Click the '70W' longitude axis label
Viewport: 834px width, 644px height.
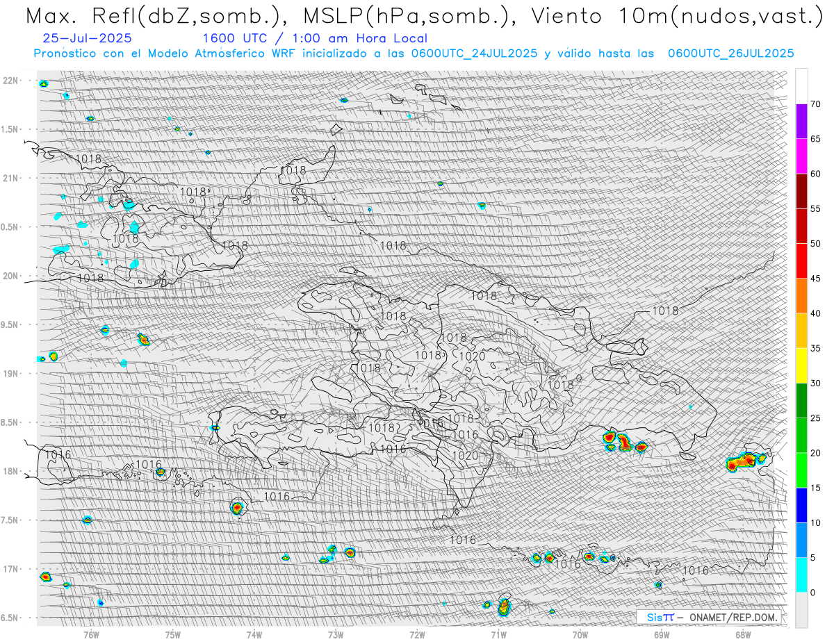point(580,634)
